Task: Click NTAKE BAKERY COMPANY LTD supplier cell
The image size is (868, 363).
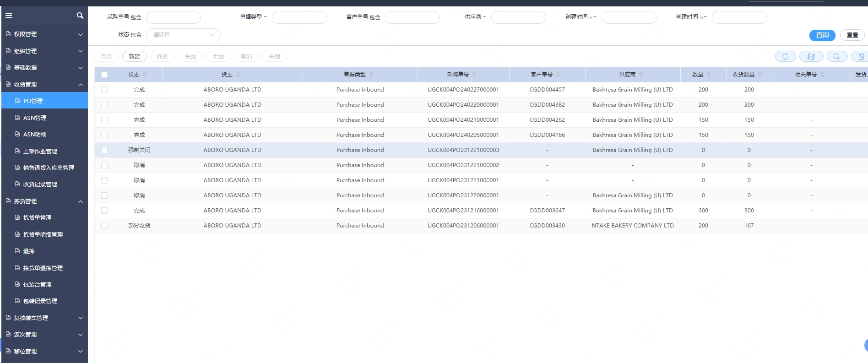Action: click(633, 226)
